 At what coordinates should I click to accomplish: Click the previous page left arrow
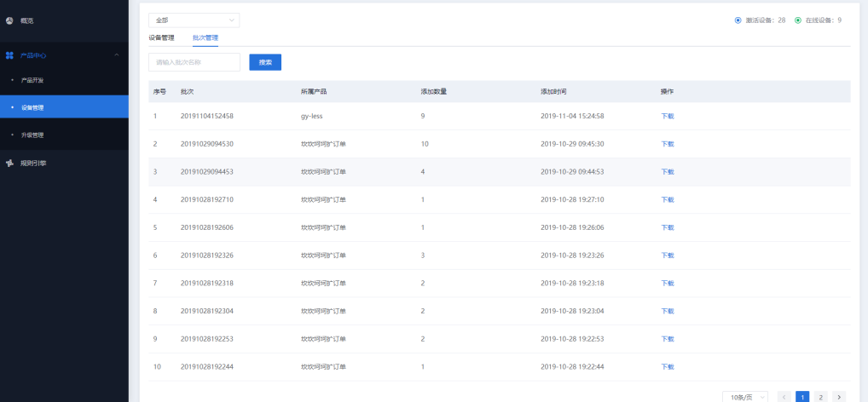coord(784,397)
